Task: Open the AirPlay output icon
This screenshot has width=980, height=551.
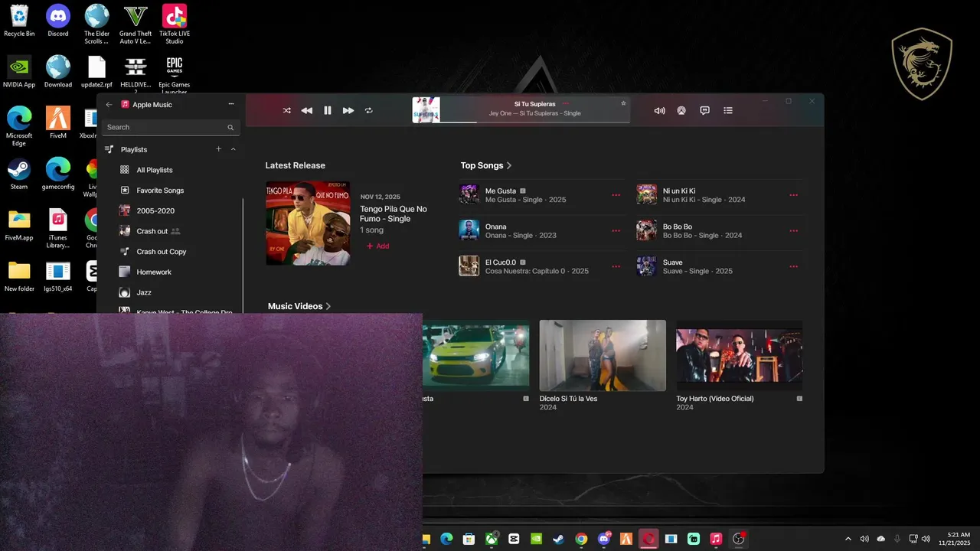Action: point(681,110)
